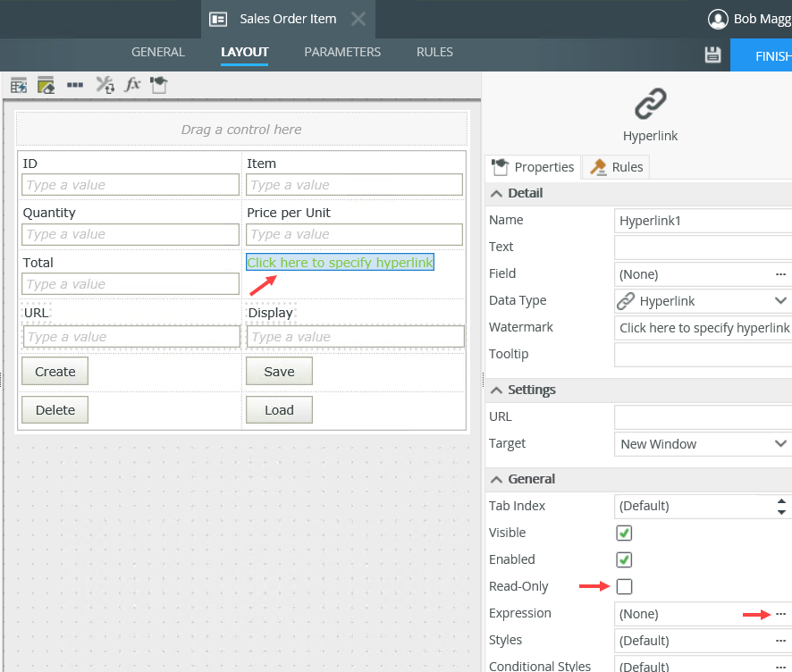Click the three-squares toolbar icon
Screen dimensions: 792x672
point(75,86)
